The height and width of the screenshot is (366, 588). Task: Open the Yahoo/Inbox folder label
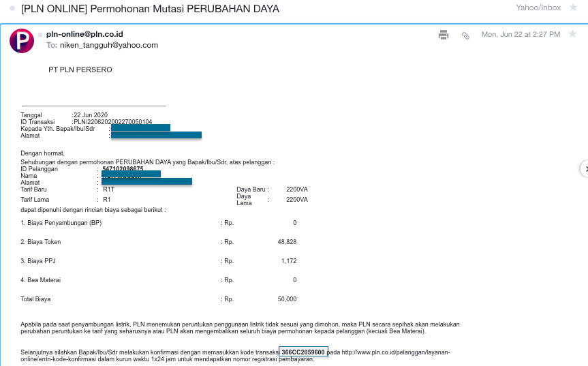click(538, 7)
